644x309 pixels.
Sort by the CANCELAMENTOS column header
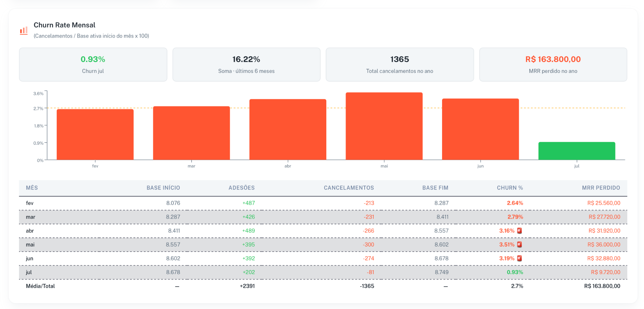[x=349, y=188]
